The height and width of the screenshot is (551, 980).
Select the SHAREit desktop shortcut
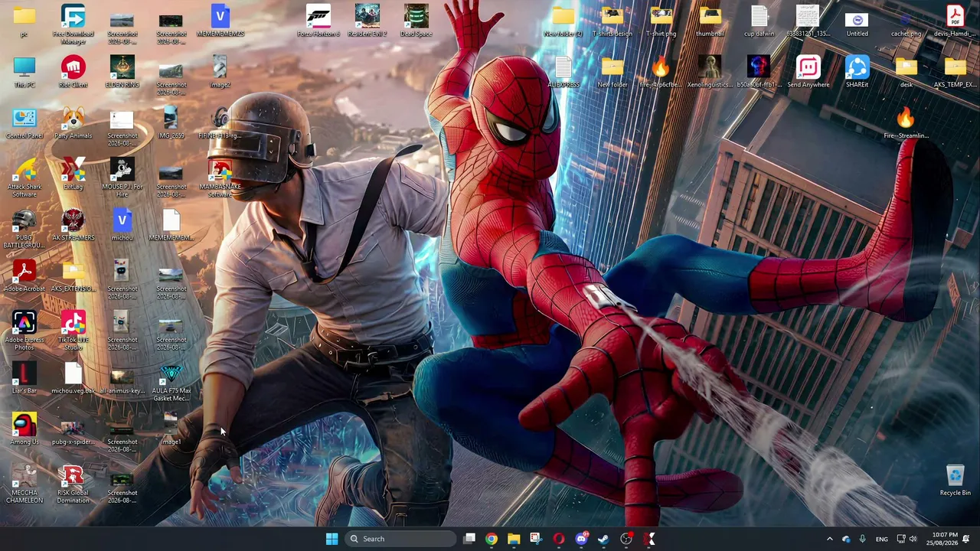857,73
